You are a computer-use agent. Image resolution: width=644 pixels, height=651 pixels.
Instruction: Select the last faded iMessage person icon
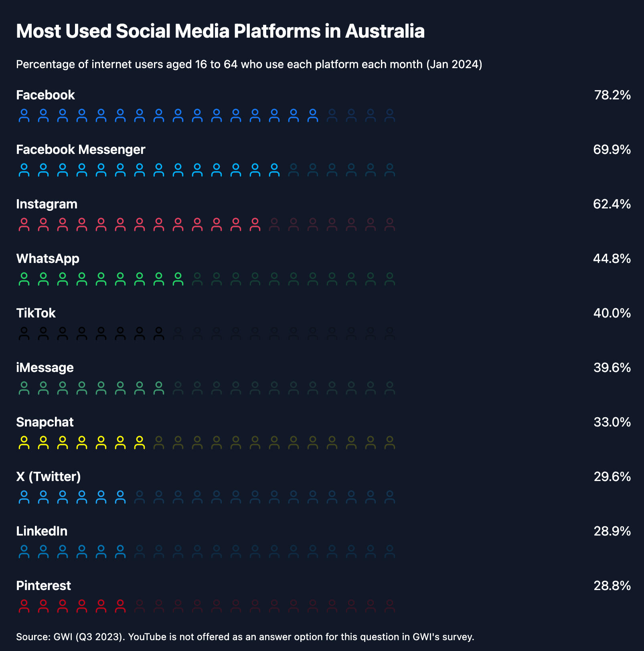coord(389,388)
